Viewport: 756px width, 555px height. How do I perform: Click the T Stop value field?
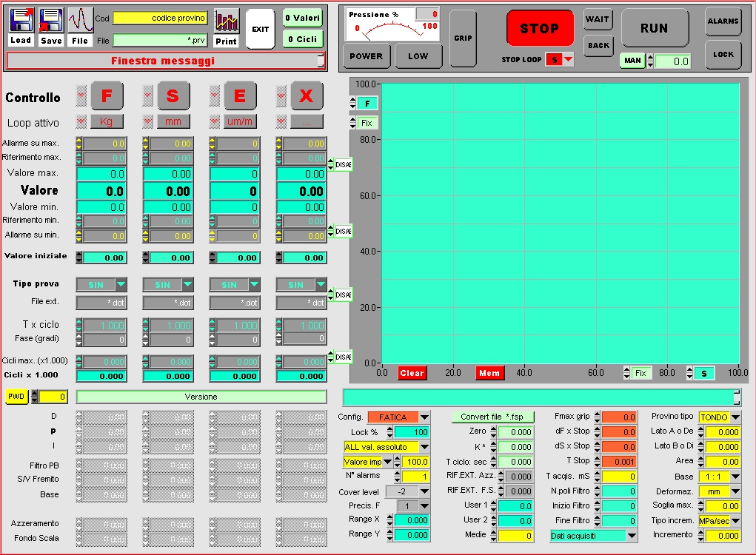619,462
